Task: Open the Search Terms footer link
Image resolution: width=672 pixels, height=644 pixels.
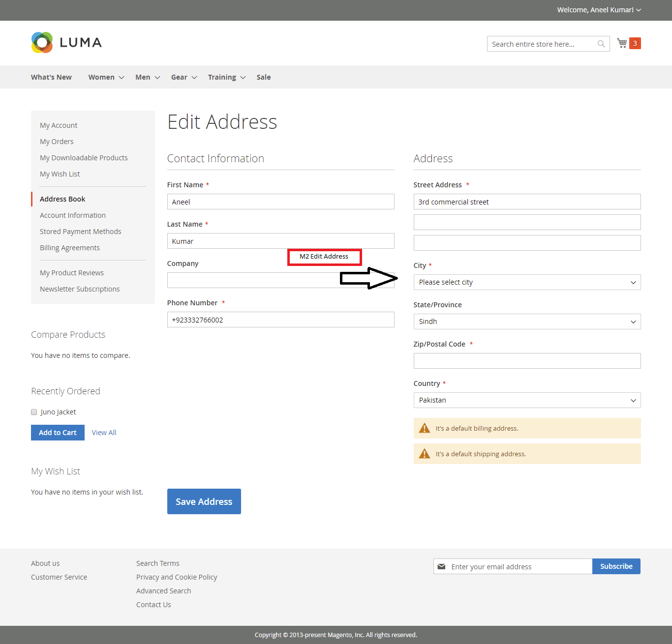Action: coord(158,563)
